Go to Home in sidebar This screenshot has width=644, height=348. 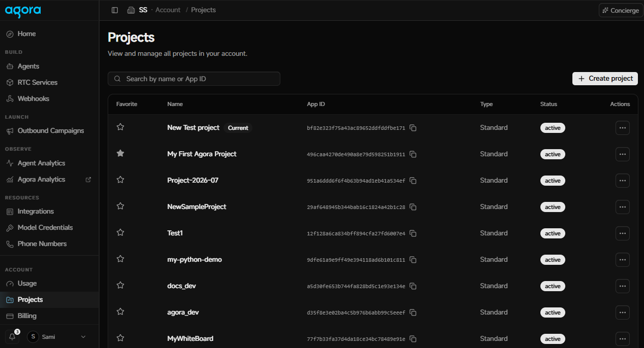coord(49,34)
